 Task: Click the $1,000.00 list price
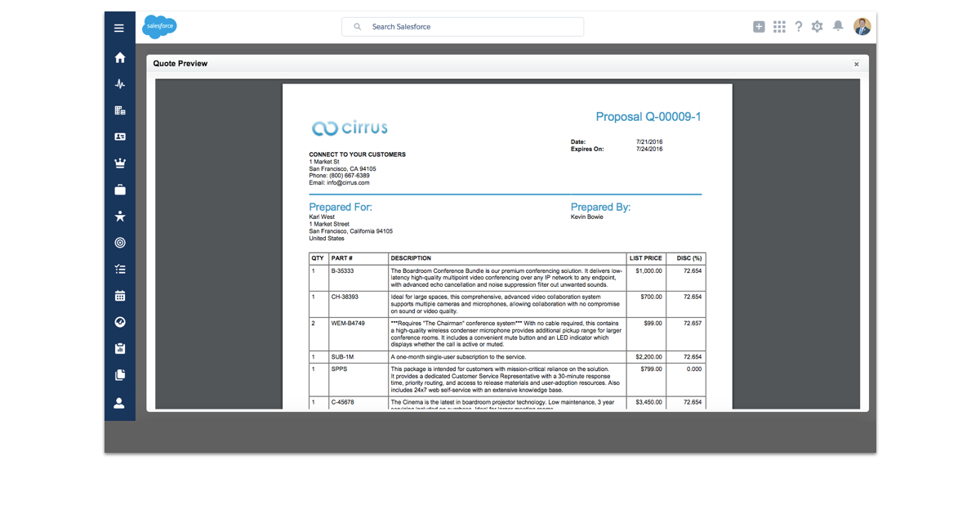pos(649,270)
